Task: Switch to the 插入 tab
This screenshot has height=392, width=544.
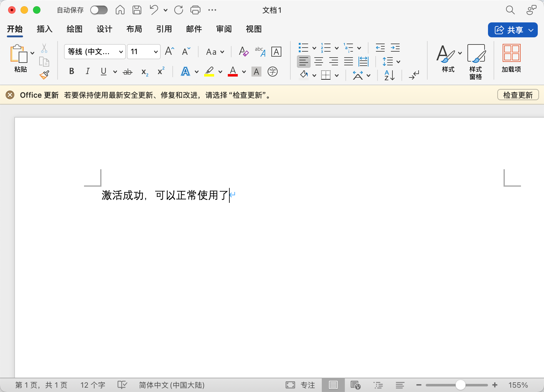Action: tap(45, 29)
